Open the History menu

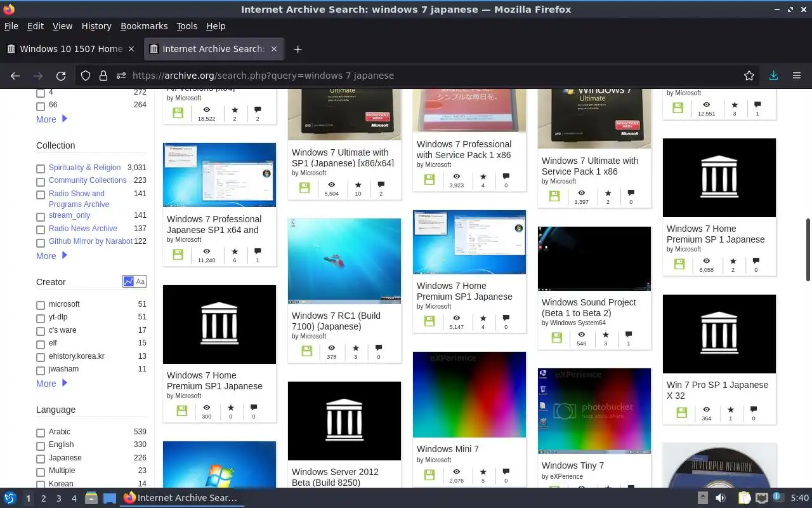[x=96, y=26]
